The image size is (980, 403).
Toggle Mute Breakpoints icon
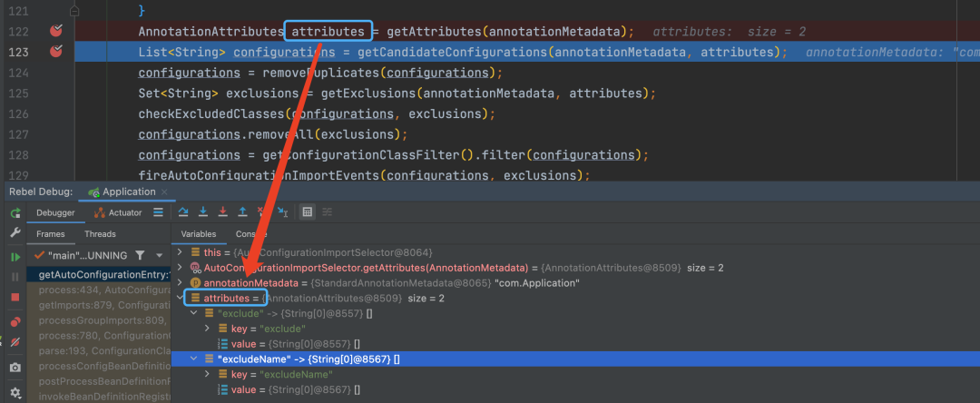coord(15,342)
